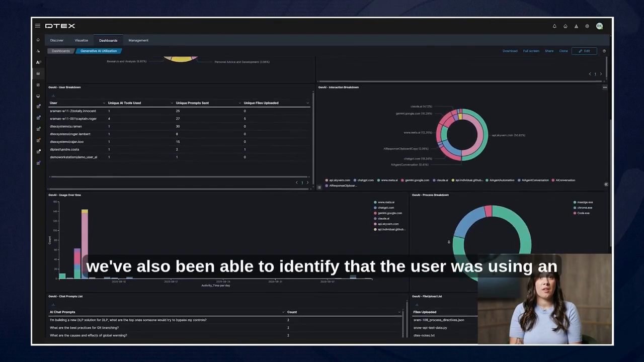Toggle chatgpt.com series in Interaction Breakdown legend
The width and height of the screenshot is (644, 362).
[x=365, y=180]
